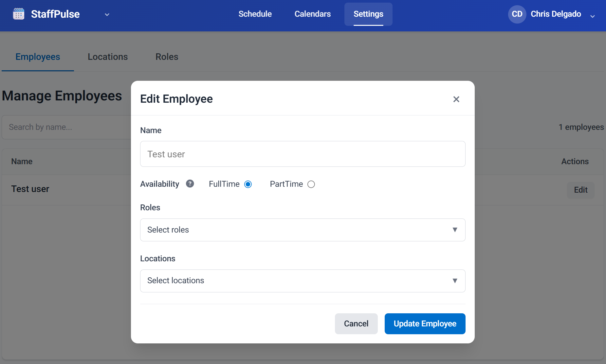Click the Update Employee button

pyautogui.click(x=425, y=324)
